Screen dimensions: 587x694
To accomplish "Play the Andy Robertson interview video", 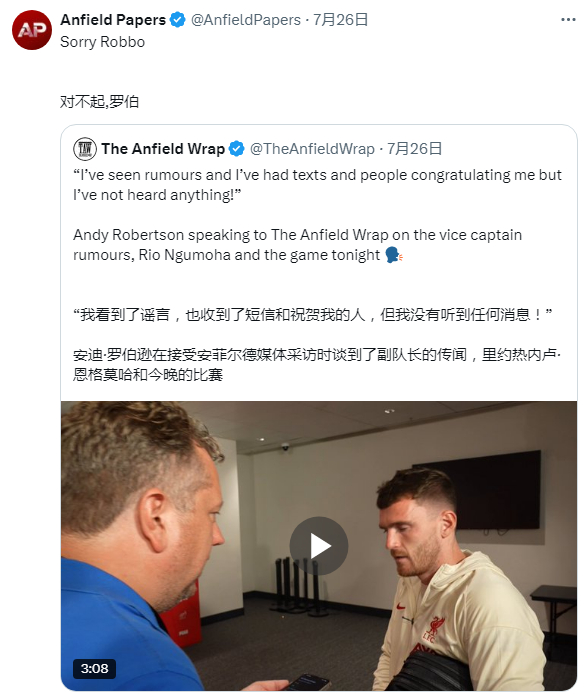I will pos(319,546).
